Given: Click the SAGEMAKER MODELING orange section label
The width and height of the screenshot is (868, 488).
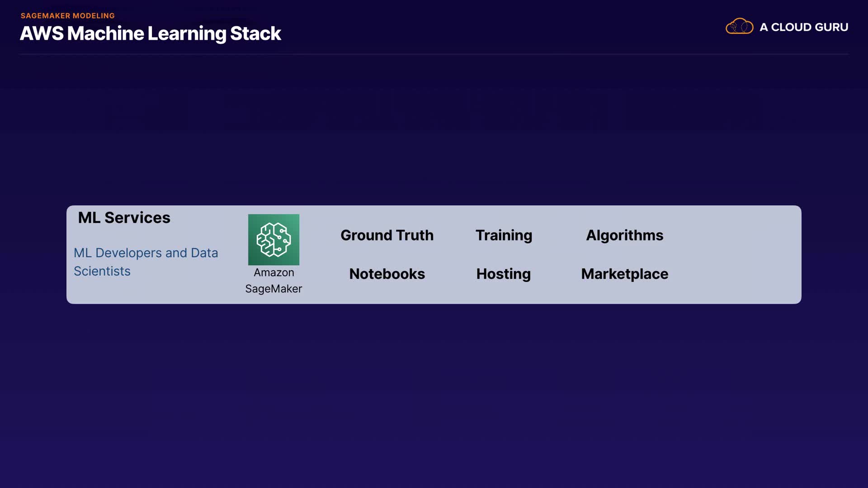Looking at the screenshot, I should pyautogui.click(x=68, y=16).
